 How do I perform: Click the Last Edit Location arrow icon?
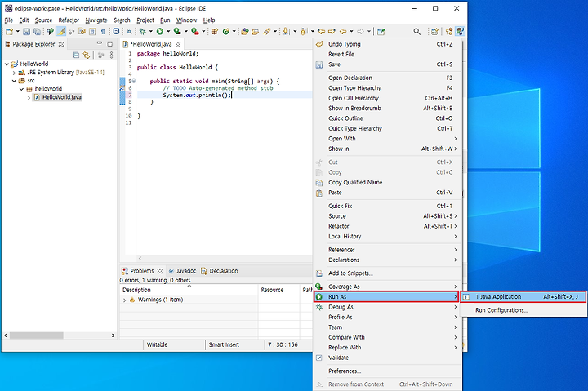click(322, 32)
